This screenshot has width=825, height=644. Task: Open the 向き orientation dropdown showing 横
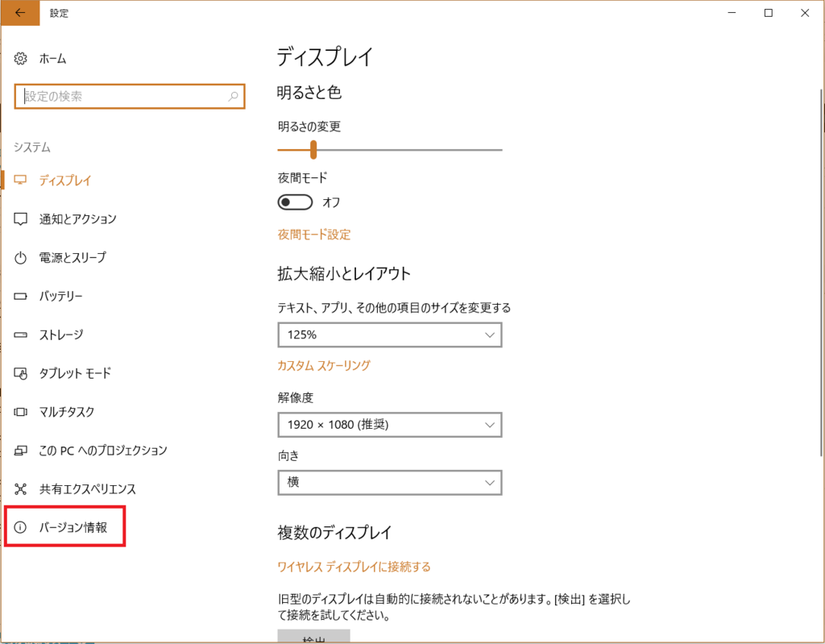pyautogui.click(x=390, y=482)
